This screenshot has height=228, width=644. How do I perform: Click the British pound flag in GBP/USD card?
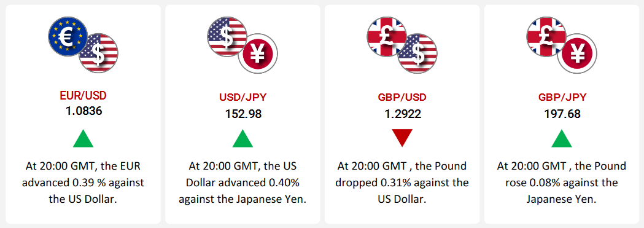[387, 36]
